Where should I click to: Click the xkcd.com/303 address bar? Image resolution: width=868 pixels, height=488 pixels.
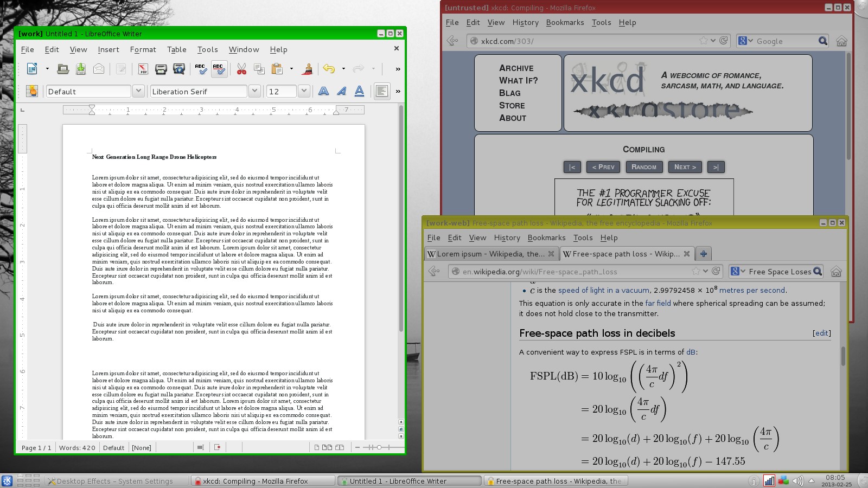(x=586, y=41)
